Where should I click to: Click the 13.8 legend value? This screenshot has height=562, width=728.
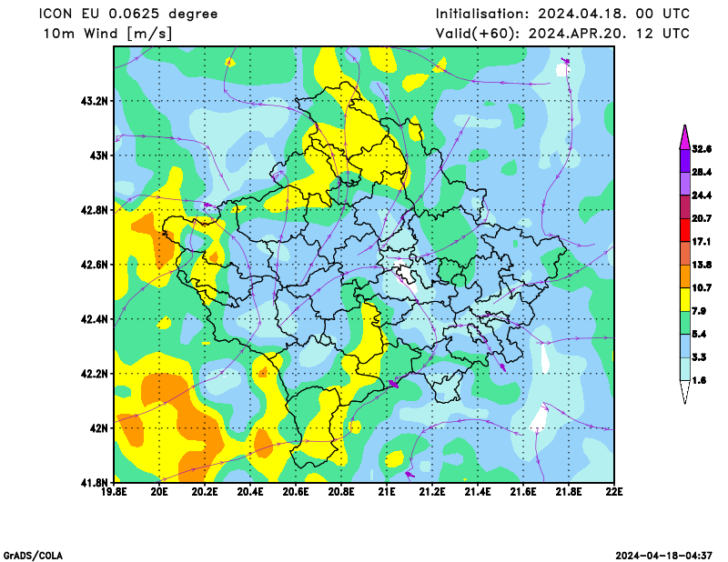pyautogui.click(x=702, y=265)
